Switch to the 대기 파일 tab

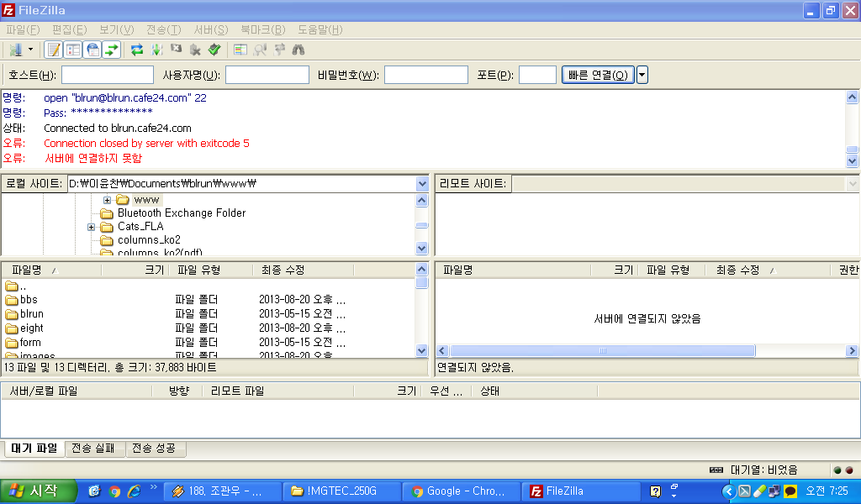pos(34,448)
